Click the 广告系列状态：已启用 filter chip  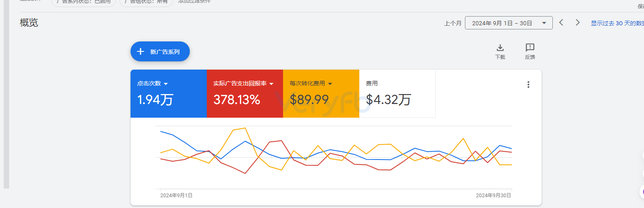(83, 1)
